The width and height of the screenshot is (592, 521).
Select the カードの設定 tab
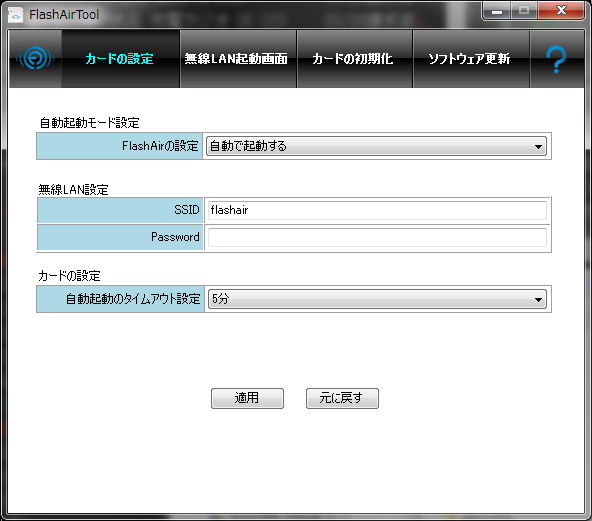[x=120, y=59]
